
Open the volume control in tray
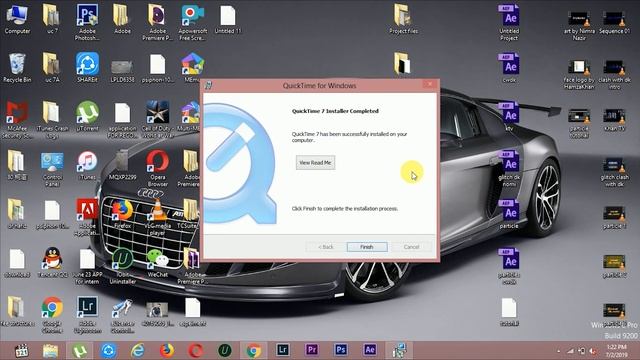tap(593, 351)
